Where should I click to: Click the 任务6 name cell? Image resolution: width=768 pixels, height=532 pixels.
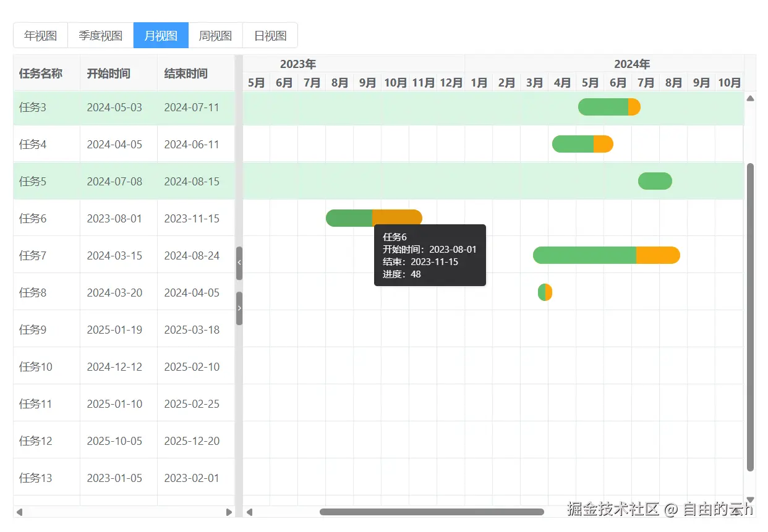46,218
